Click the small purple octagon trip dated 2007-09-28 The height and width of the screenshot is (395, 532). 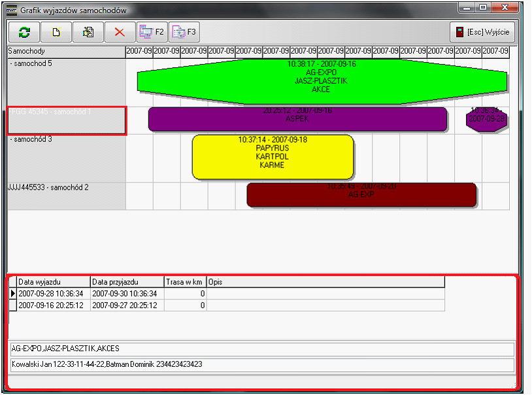(x=486, y=120)
